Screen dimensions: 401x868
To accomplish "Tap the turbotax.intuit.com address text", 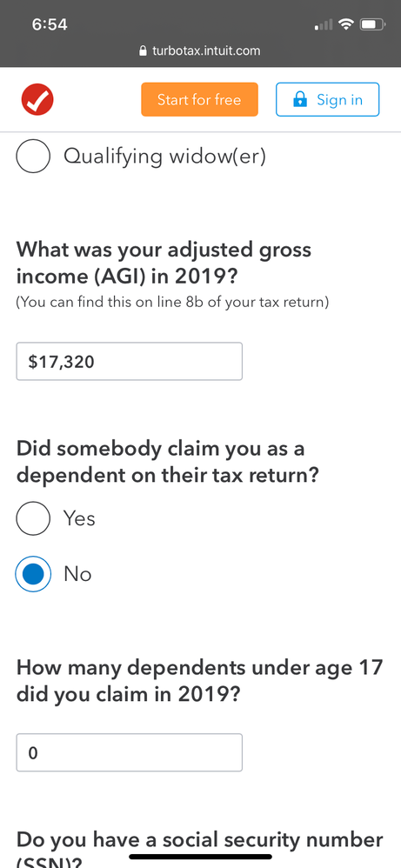I will click(206, 51).
